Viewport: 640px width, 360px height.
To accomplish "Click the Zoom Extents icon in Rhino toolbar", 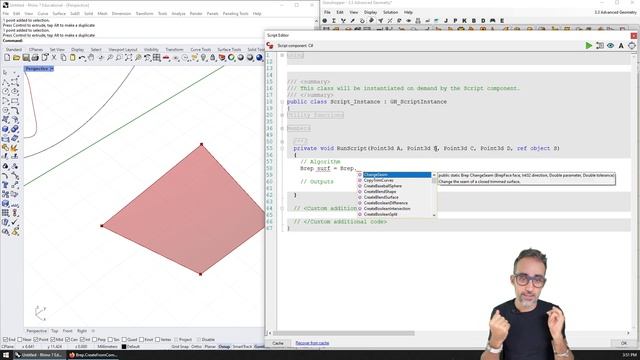I will 129,58.
